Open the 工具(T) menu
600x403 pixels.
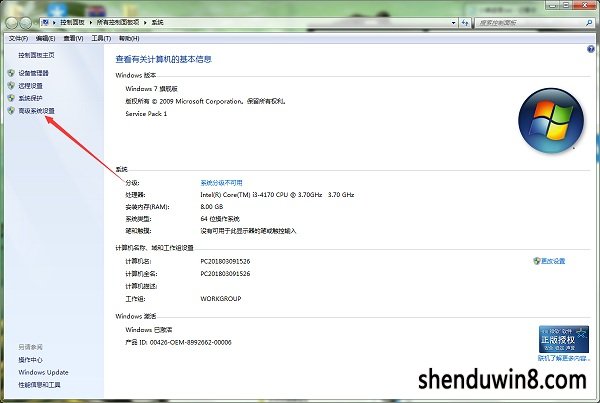coord(101,38)
